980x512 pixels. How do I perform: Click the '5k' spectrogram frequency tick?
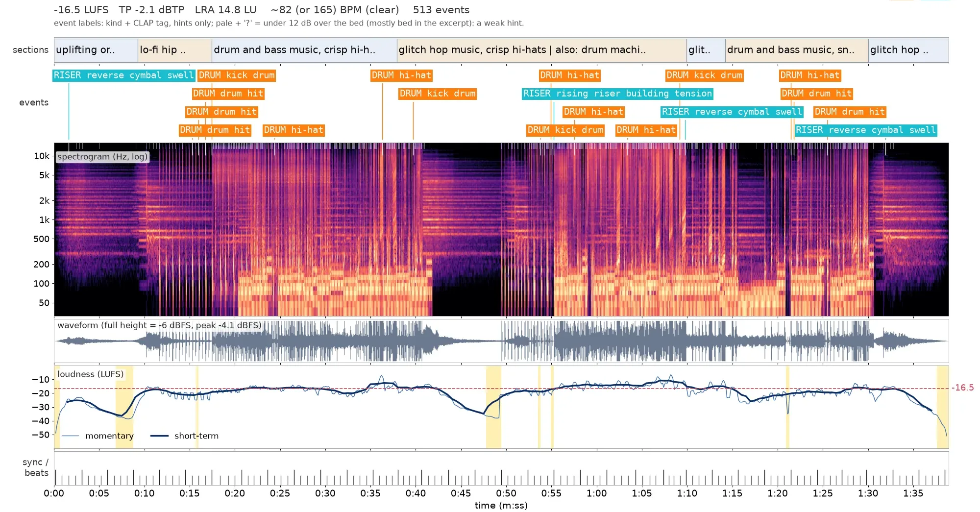(45, 175)
